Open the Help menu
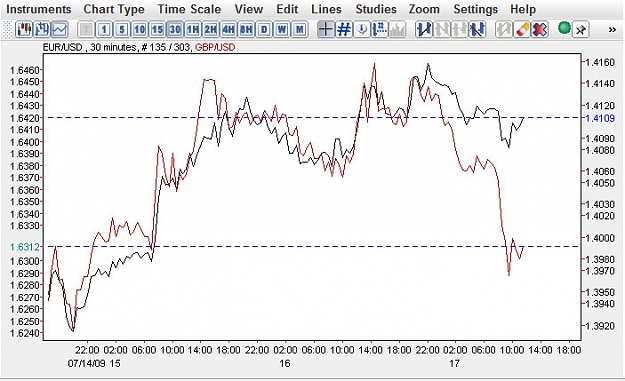Viewport: 625px width, 381px height. (523, 9)
